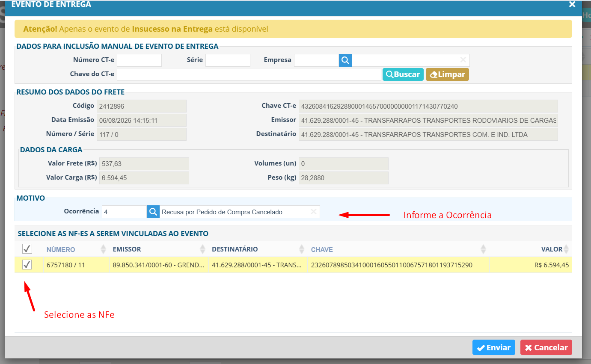The height and width of the screenshot is (364, 591).
Task: Sort by DESTINATÁRIO column arrows
Action: click(x=301, y=249)
